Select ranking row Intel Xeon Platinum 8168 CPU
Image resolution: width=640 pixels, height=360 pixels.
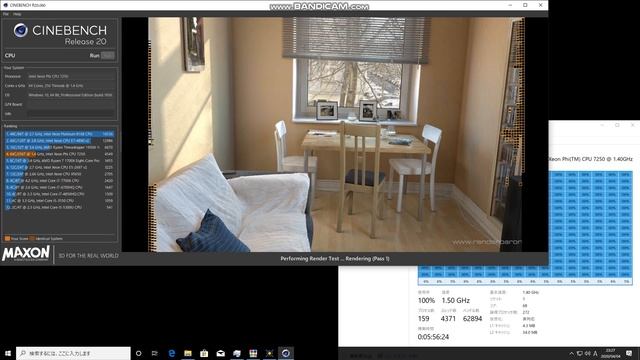click(60, 134)
